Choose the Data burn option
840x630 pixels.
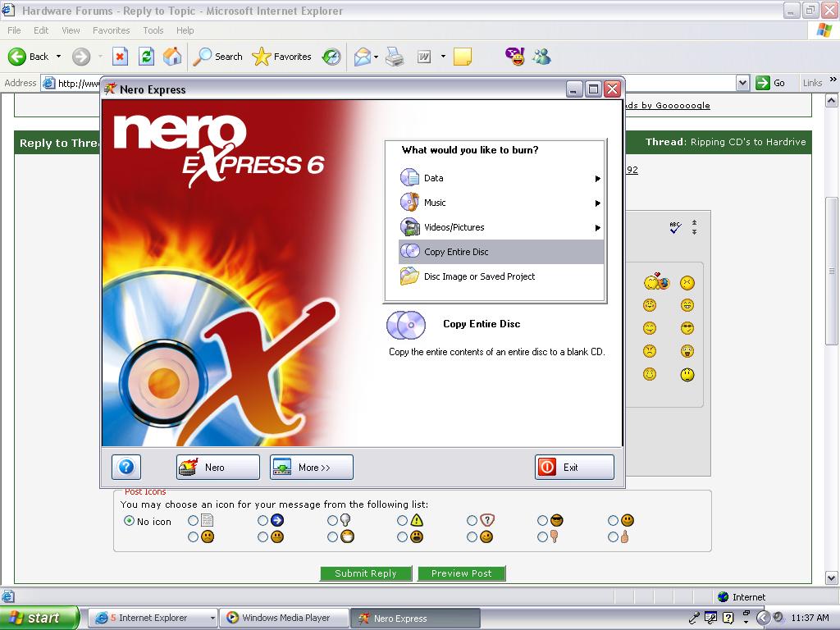click(501, 178)
